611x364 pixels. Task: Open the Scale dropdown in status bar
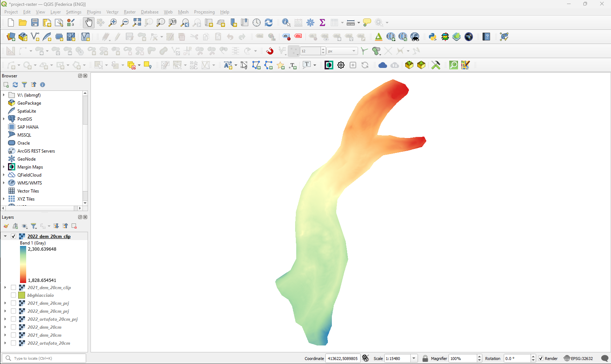click(x=414, y=359)
